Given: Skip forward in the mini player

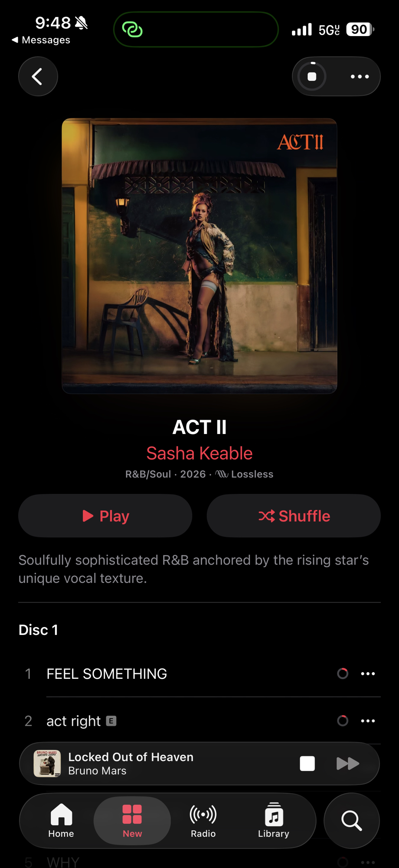Looking at the screenshot, I should click(348, 763).
